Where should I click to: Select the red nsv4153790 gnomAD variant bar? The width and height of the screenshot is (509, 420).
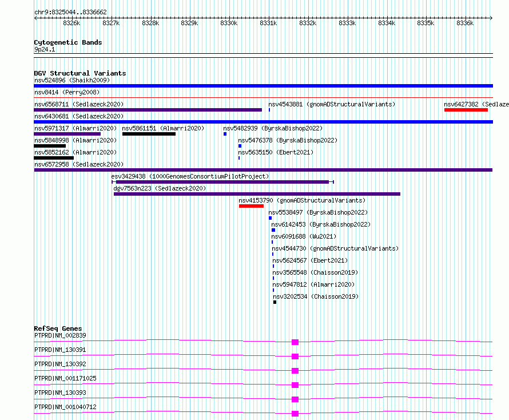coord(251,206)
